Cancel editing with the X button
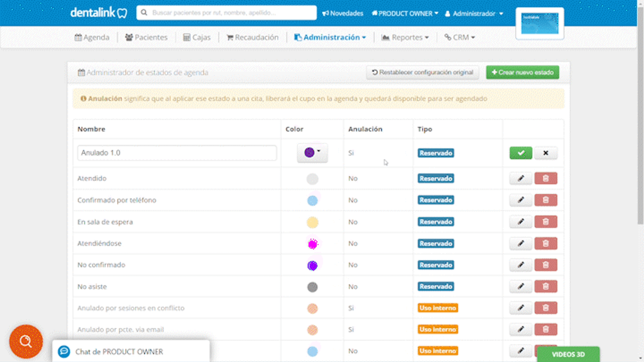The image size is (644, 362). [546, 153]
